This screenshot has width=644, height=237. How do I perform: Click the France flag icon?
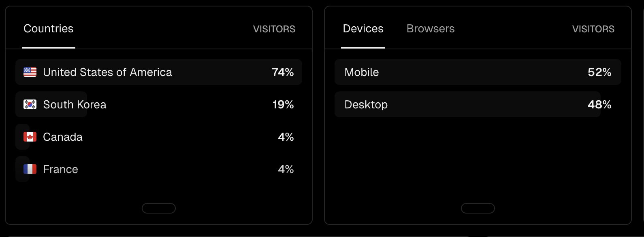click(x=30, y=169)
